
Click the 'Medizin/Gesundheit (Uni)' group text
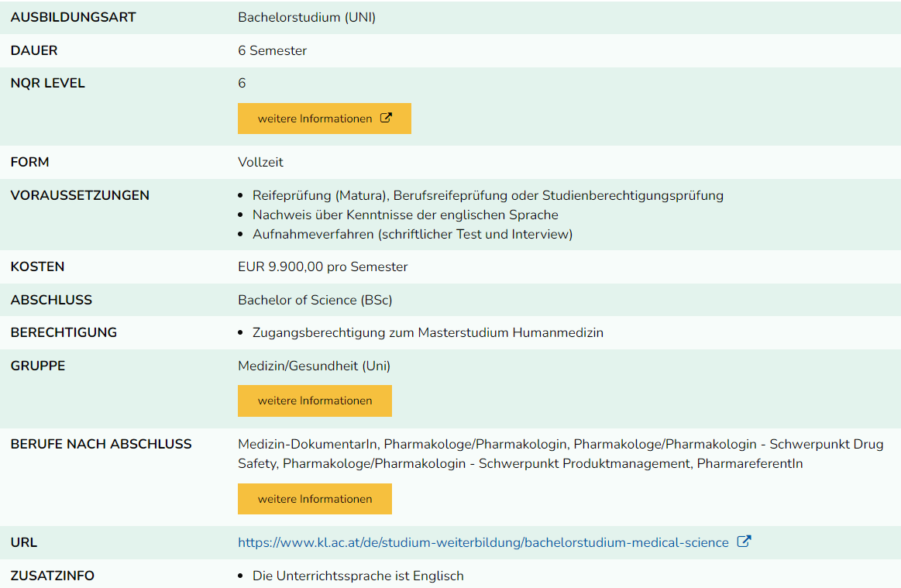coord(314,366)
